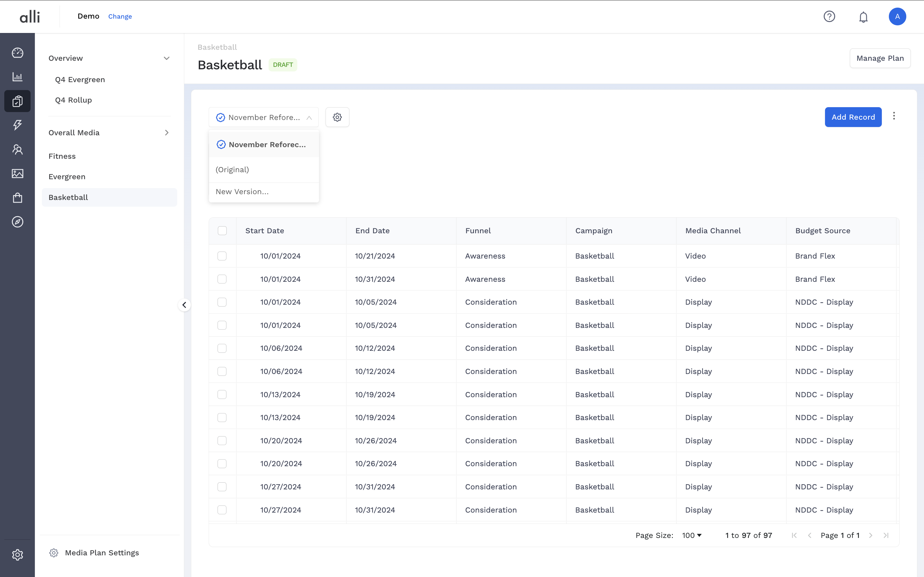Select the (Original) version option
The image size is (924, 577).
click(x=232, y=170)
